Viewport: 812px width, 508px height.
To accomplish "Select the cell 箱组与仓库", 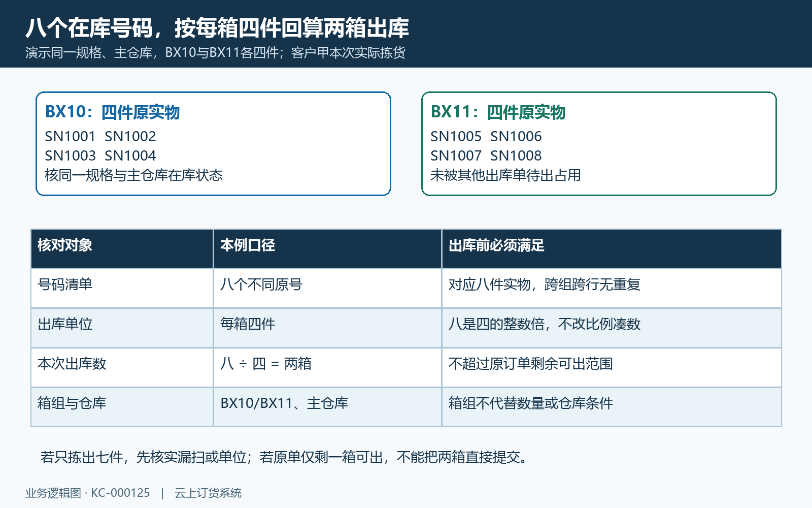I will [x=122, y=407].
